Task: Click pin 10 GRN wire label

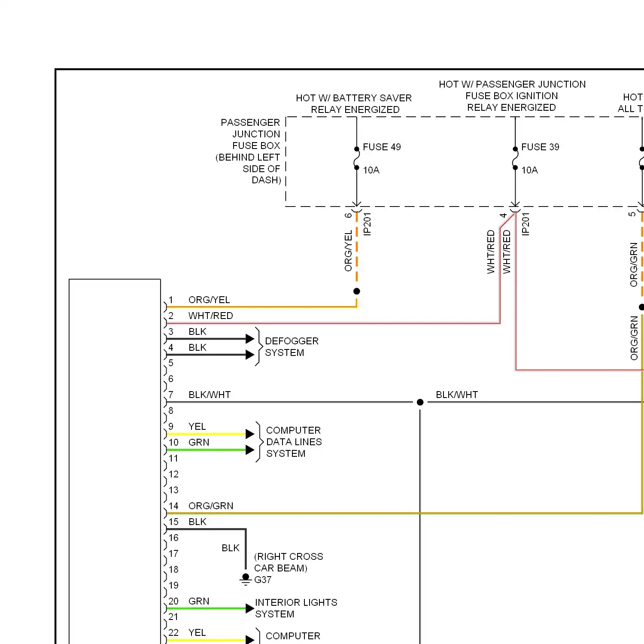Action: click(199, 442)
